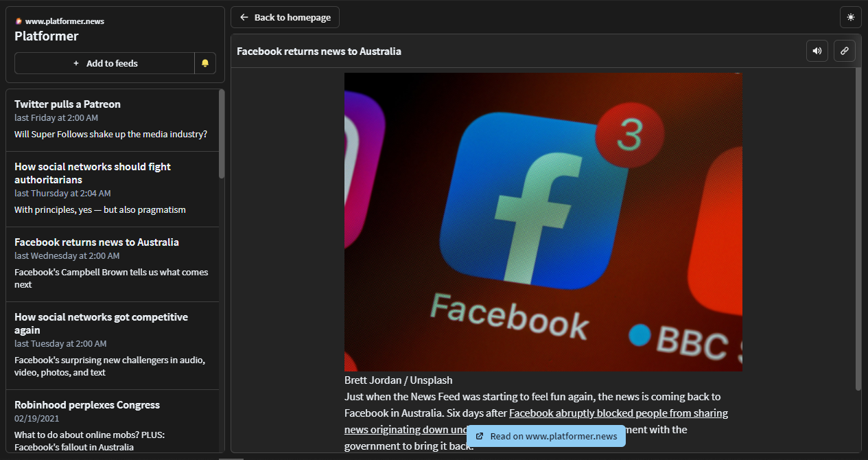Go Back to homepage
The width and height of the screenshot is (868, 460).
point(285,17)
